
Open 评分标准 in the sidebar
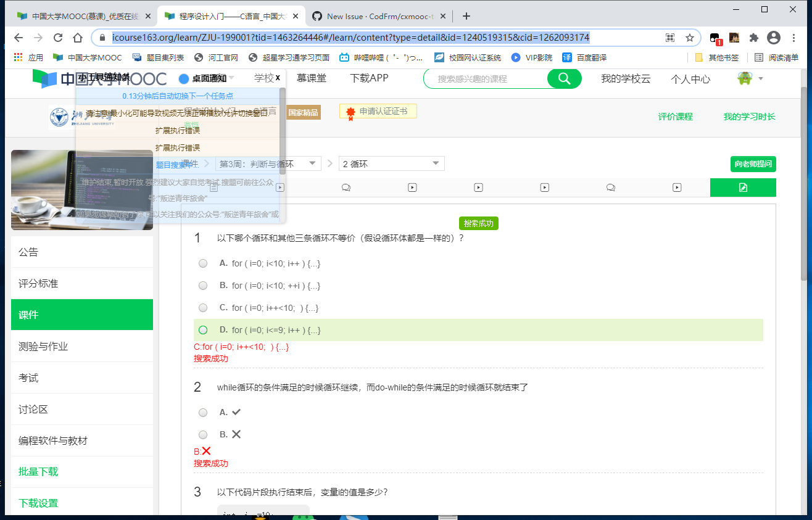click(x=82, y=283)
